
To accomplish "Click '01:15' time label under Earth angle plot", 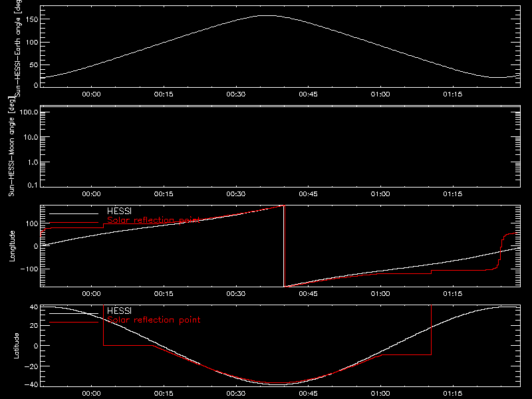I will (x=453, y=94).
